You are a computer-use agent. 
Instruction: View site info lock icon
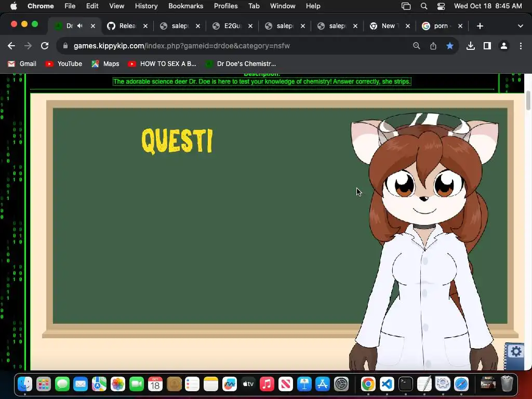(65, 46)
